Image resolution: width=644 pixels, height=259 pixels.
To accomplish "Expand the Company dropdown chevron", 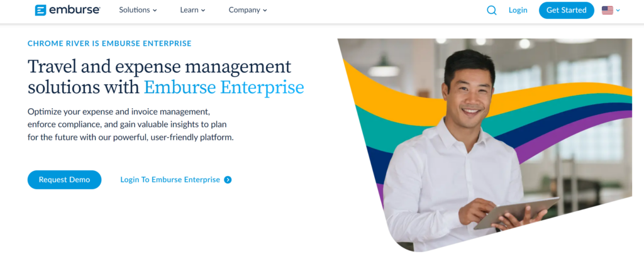I will coord(265,11).
